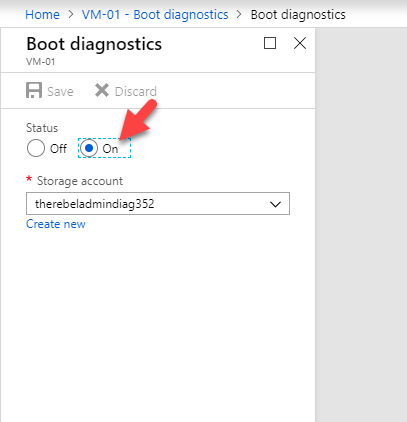Click the Save text label
The height and width of the screenshot is (422, 407).
pos(60,91)
